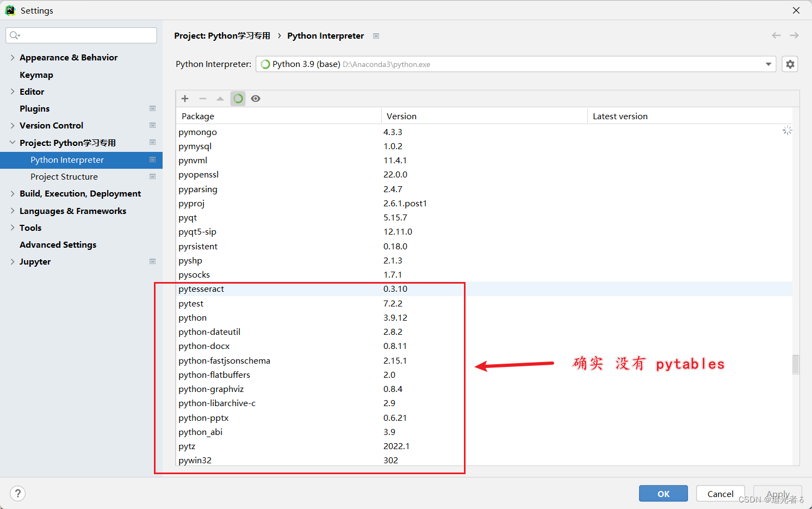Select the pyopenssl package row
The width and height of the screenshot is (812, 509).
tap(484, 174)
